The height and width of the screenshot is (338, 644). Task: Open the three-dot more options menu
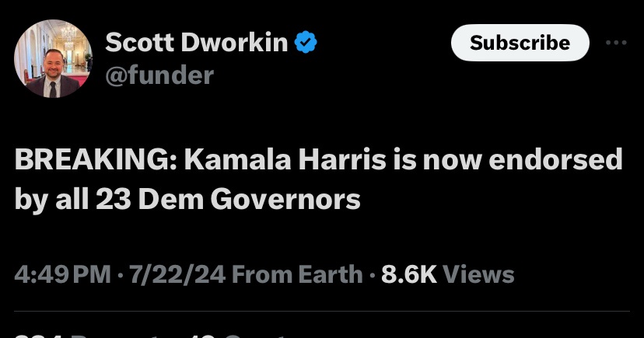point(617,42)
